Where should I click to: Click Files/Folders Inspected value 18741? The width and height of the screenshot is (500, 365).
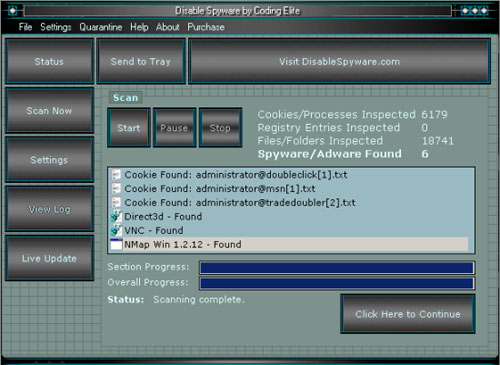438,141
